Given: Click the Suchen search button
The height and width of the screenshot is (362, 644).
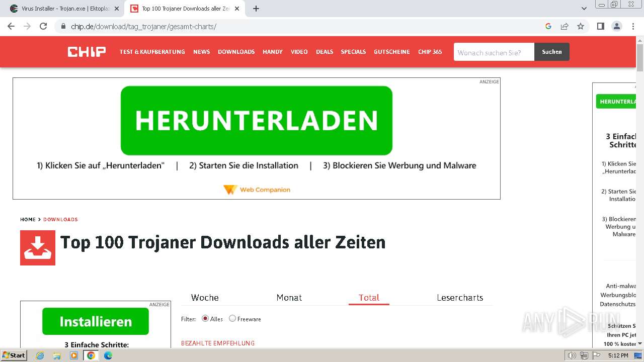Looking at the screenshot, I should point(552,52).
